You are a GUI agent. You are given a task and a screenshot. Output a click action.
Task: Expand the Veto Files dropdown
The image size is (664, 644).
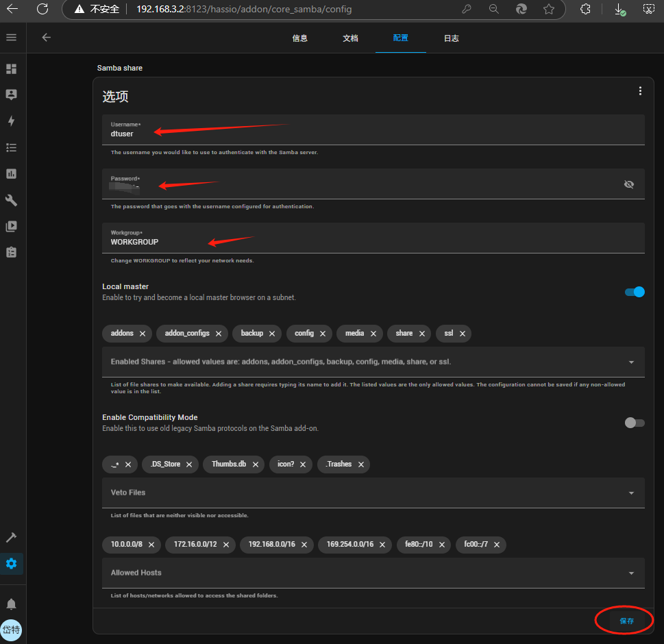631,493
